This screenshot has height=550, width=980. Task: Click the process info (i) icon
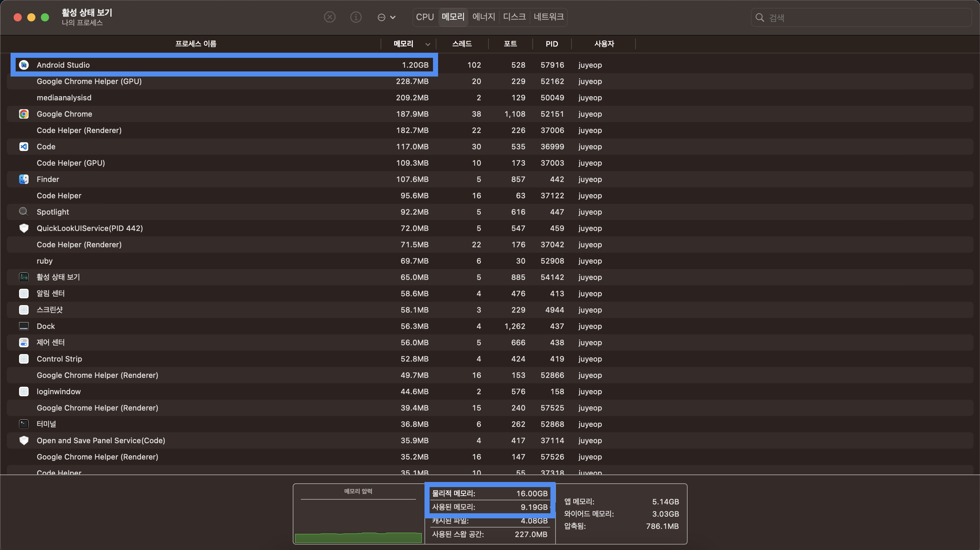(356, 17)
